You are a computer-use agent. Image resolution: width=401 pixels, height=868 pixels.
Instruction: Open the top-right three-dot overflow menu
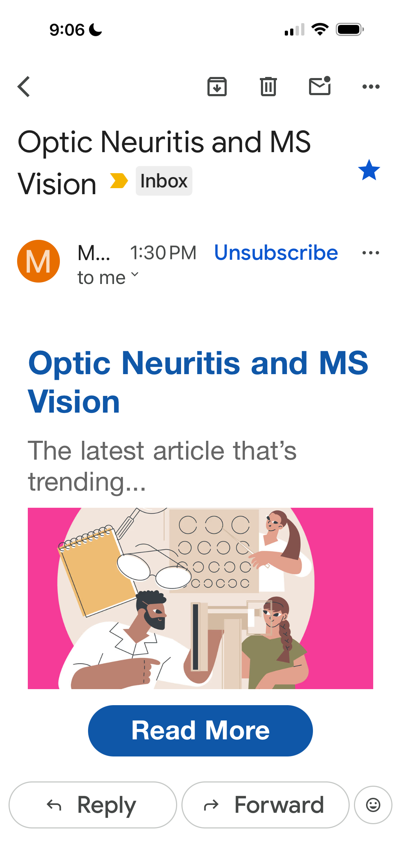point(371,87)
